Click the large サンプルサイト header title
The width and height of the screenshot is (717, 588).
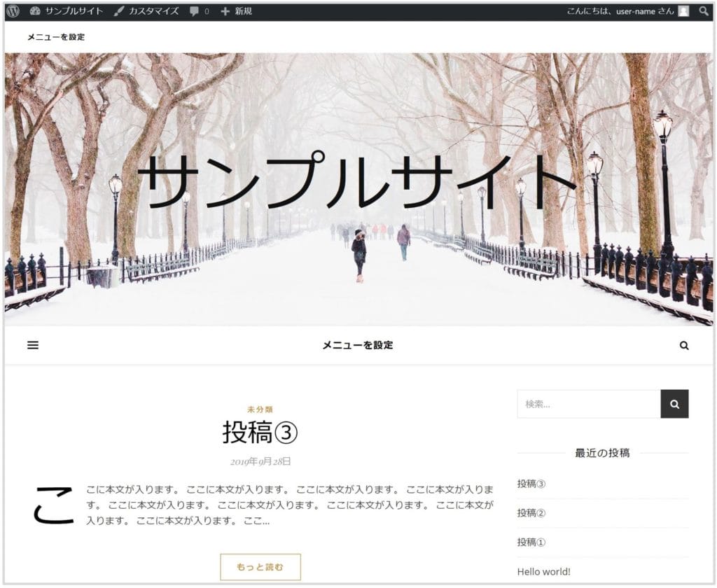click(357, 182)
